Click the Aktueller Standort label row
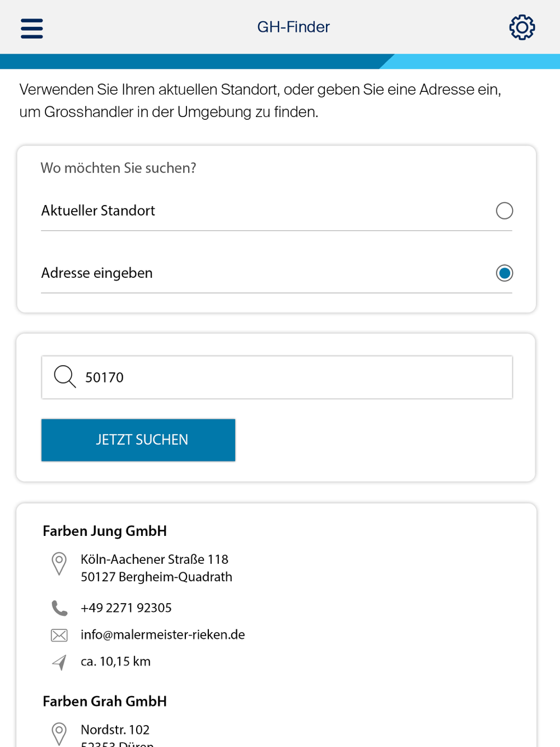 [x=277, y=211]
